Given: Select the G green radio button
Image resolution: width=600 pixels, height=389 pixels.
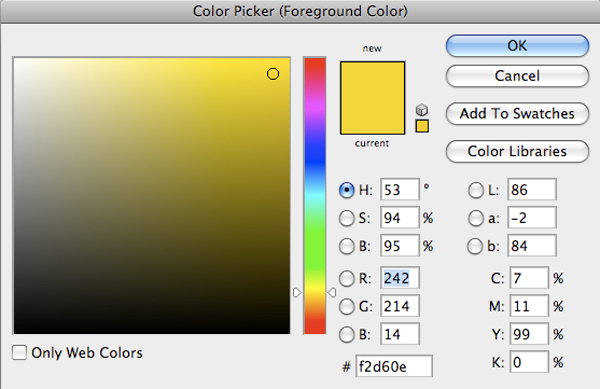Looking at the screenshot, I should point(347,307).
